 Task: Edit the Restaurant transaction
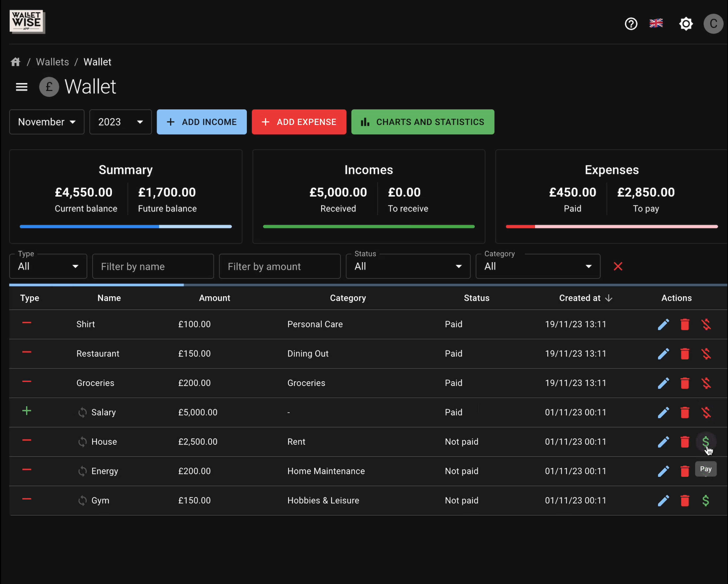click(x=663, y=354)
